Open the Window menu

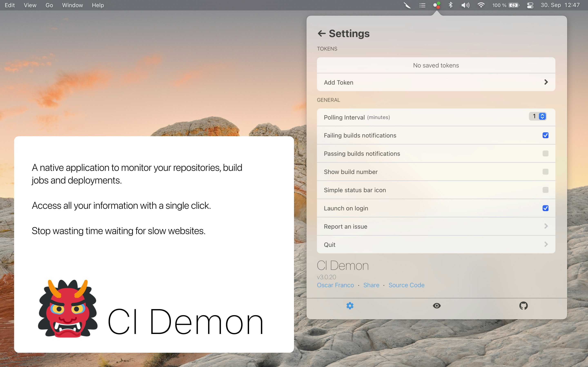(72, 5)
